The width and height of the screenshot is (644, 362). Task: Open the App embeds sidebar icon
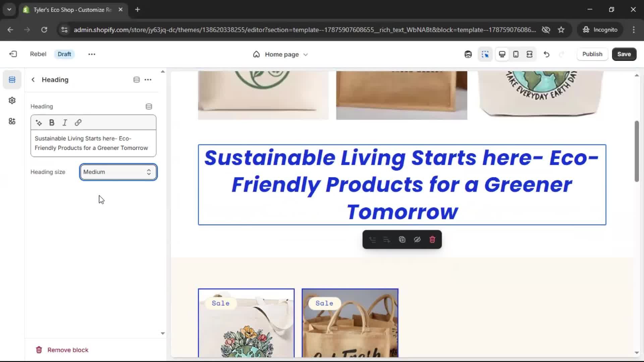[x=12, y=121]
